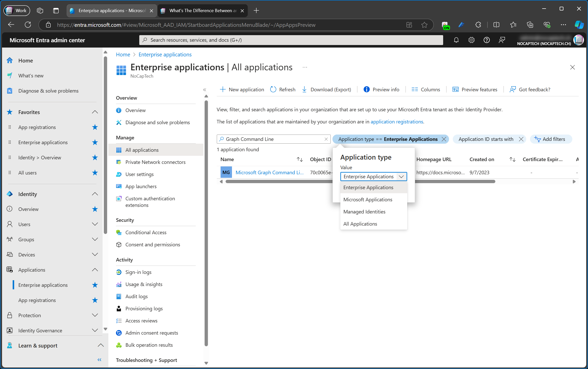Open the ellipsis menu beside the page title
588x369 pixels.
305,67
